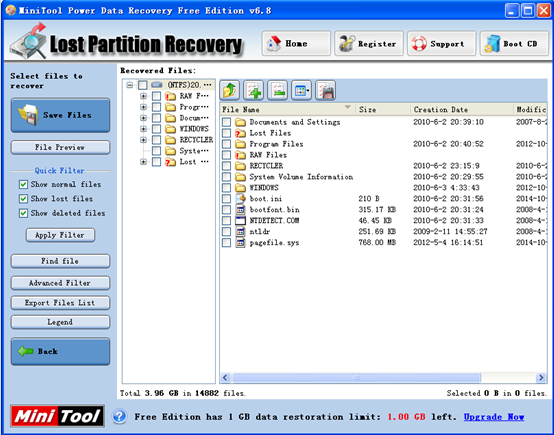
Task: Click the go-up-folder green arrow icon
Action: tap(230, 90)
